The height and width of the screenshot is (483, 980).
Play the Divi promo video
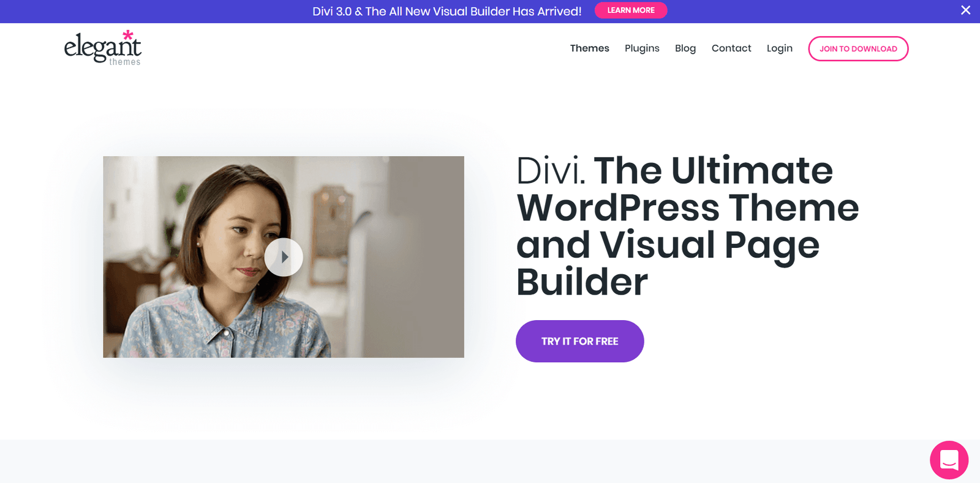click(x=284, y=257)
